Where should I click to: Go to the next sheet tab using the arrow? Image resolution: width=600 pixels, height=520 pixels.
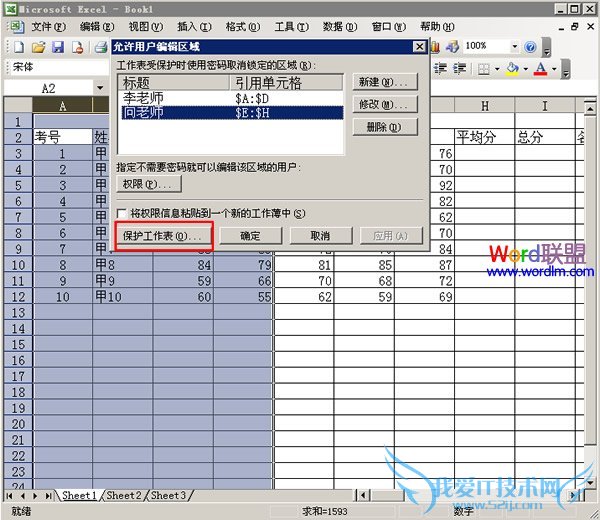click(35, 496)
